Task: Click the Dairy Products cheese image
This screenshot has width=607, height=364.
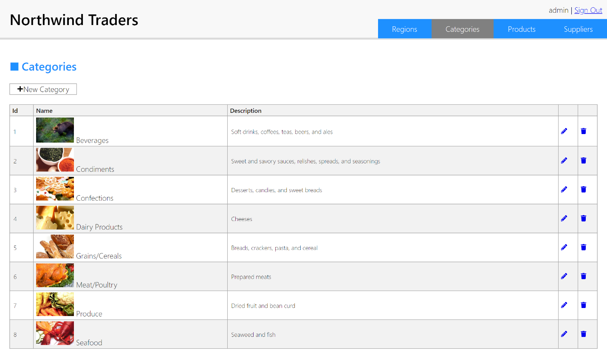Action: click(55, 217)
